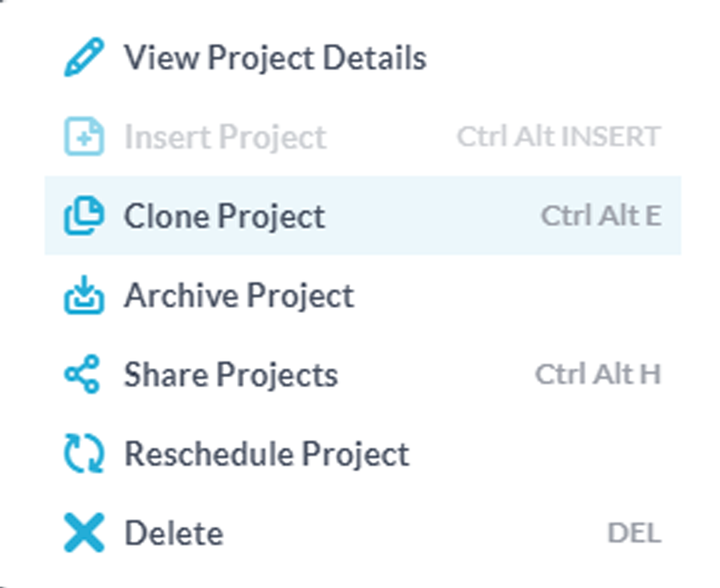This screenshot has width=720, height=588.
Task: Click the Insert Project page-plus icon
Action: (x=84, y=136)
